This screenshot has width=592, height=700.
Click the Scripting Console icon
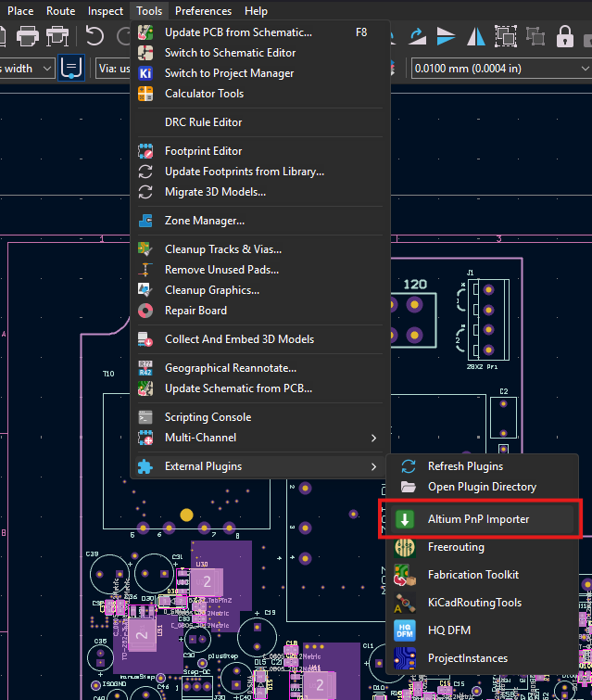[x=145, y=417]
